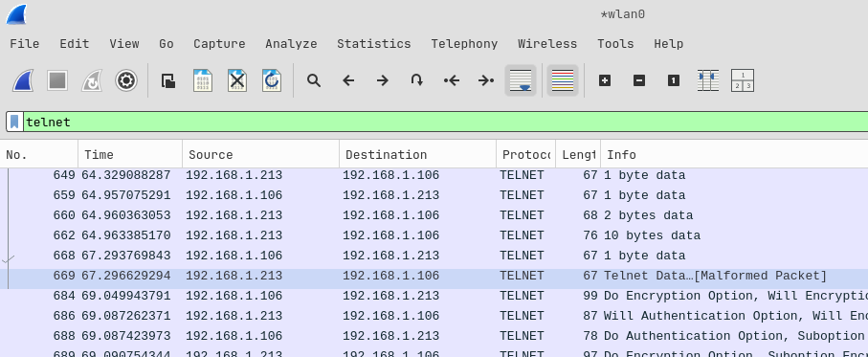The image size is (868, 357).
Task: Click the *wlan0 window title
Action: (x=623, y=15)
